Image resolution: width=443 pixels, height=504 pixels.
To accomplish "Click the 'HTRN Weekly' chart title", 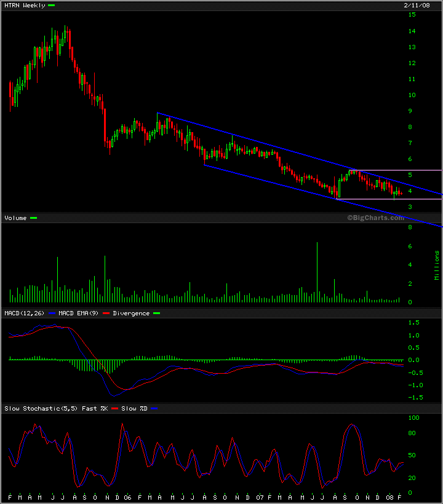I will coord(25,6).
